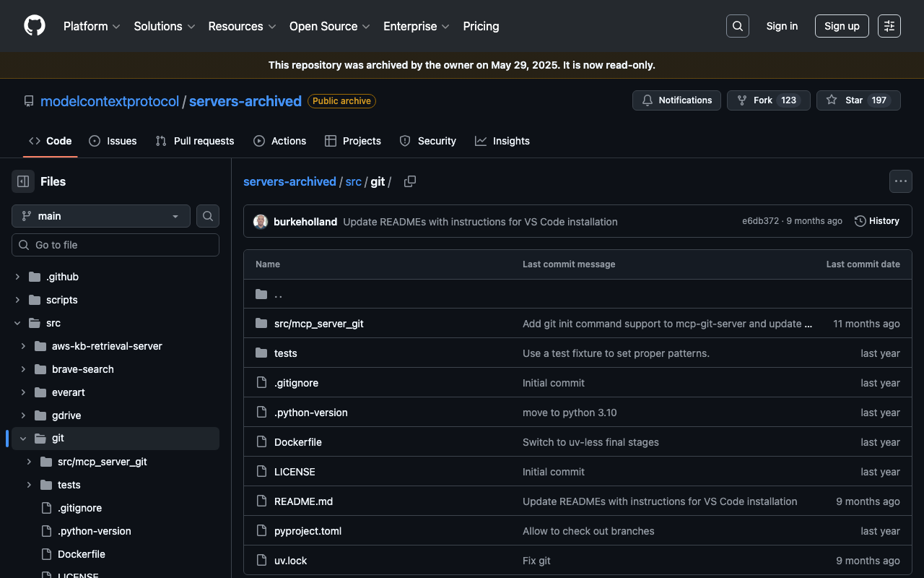This screenshot has height=578, width=924.
Task: Click the GitHub logo icon
Action: click(x=35, y=26)
